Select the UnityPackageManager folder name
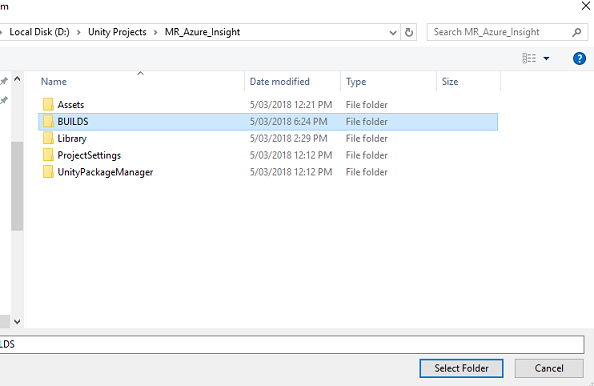This screenshot has height=386, width=594. click(x=105, y=172)
